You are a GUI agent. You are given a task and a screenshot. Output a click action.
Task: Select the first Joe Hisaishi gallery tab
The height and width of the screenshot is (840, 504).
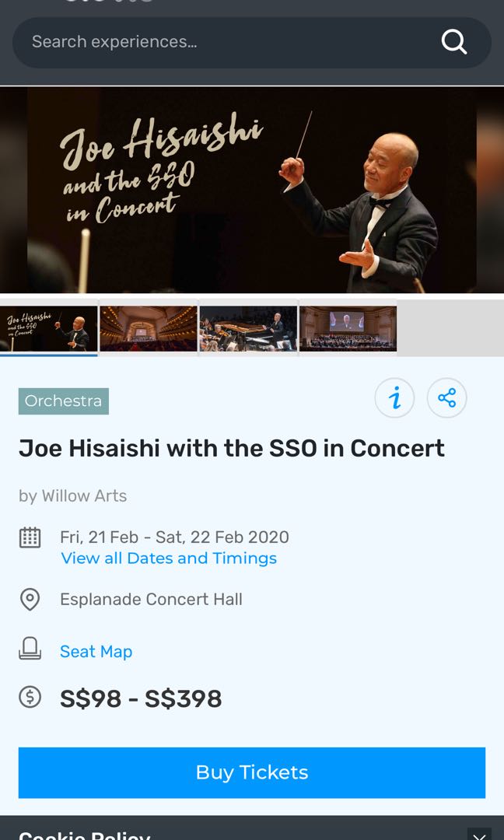[x=48, y=328]
